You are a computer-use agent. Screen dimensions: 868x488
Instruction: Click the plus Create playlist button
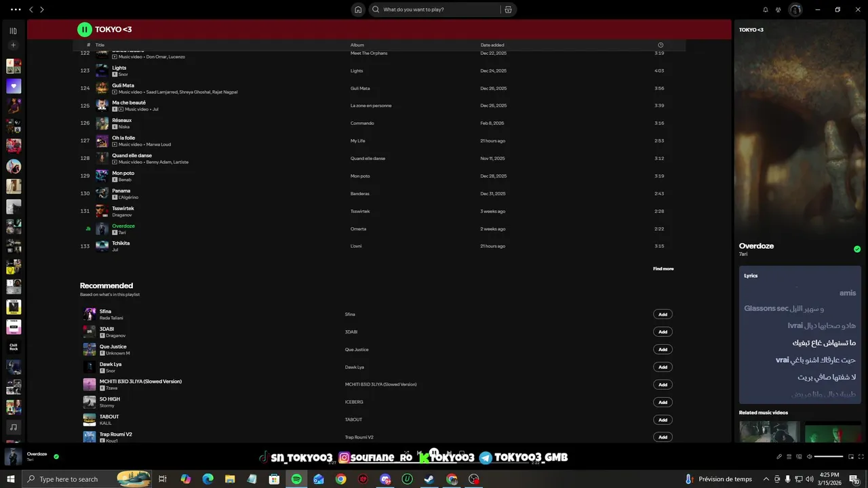tap(14, 45)
